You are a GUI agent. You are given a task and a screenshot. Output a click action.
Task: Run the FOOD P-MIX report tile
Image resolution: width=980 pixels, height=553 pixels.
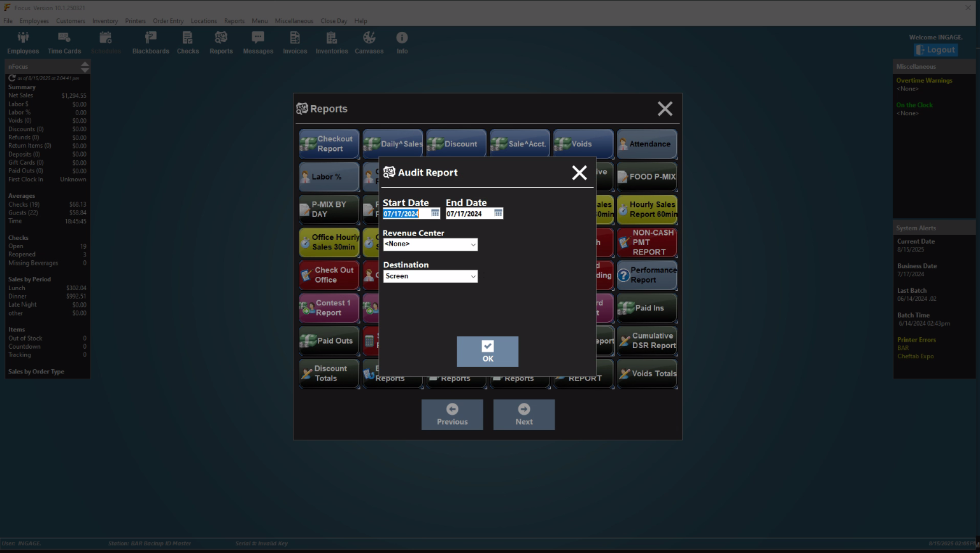(x=647, y=177)
